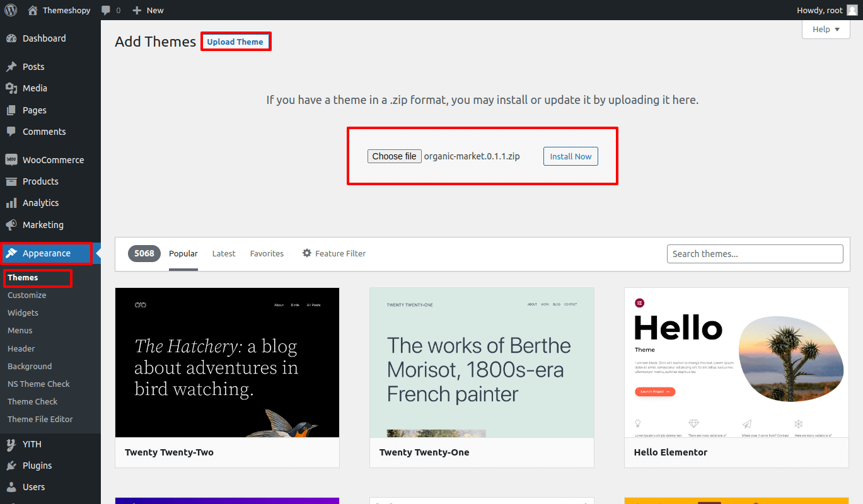Screen dimensions: 863x504
Task: Click the Marketing megaphone icon
Action: (11, 225)
